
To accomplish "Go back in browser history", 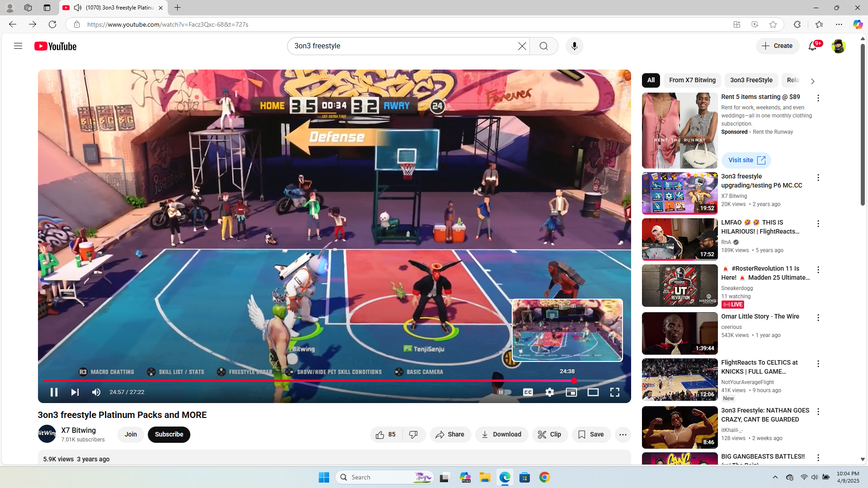I will click(x=13, y=24).
